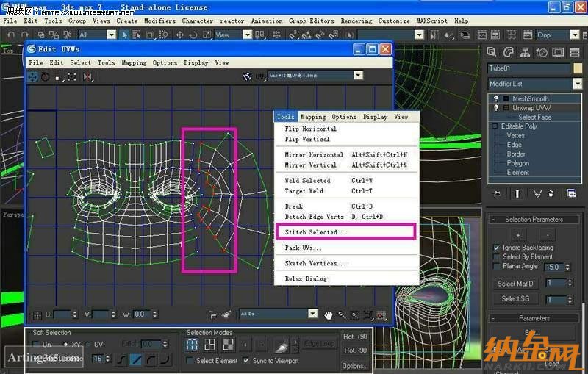Screen dimensions: 588x374
Task: Choose Stitch Selected from Tools menu
Action: (x=345, y=232)
